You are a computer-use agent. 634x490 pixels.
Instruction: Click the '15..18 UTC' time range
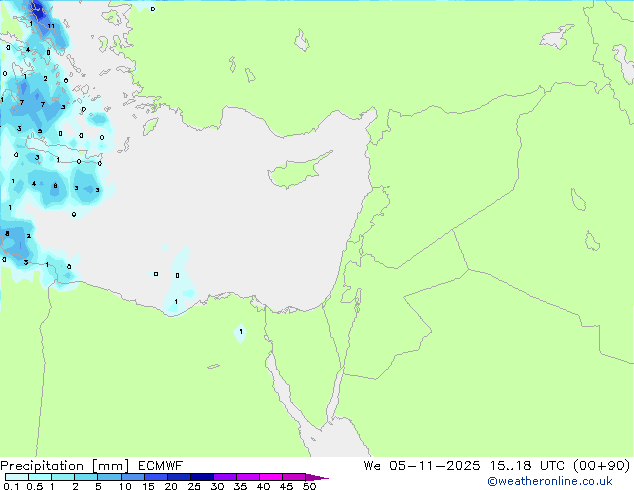coord(526,466)
